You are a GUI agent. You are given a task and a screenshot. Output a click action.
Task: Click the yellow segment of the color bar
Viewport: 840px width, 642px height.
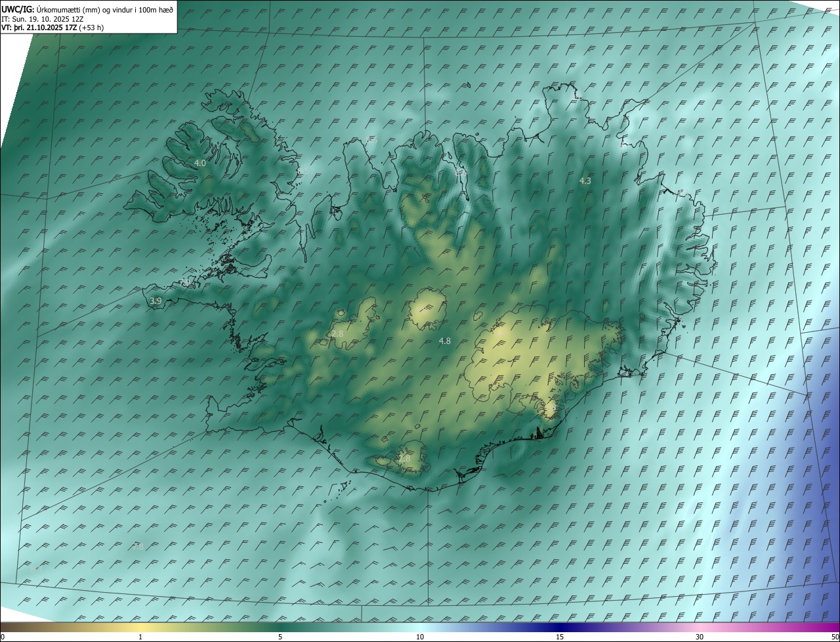tap(140, 627)
